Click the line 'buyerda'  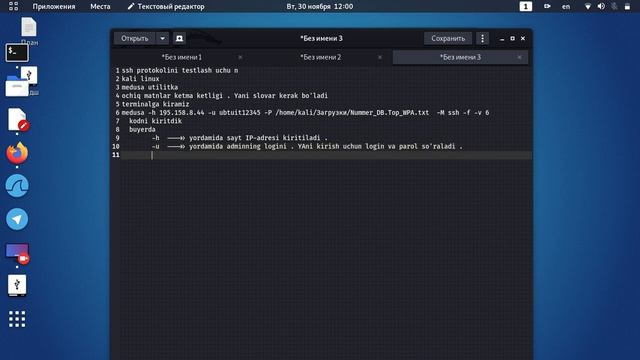point(142,129)
